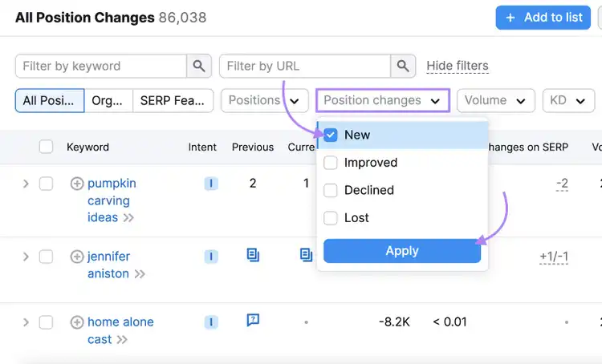The height and width of the screenshot is (364, 602).
Task: Sort by the Intent column header
Action: 202,147
